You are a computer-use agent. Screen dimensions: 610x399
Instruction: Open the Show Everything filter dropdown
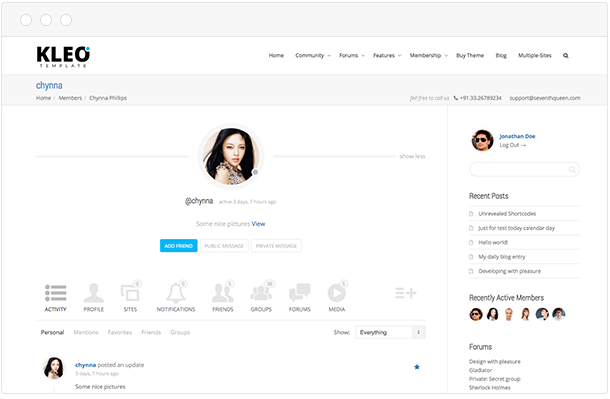click(x=391, y=332)
